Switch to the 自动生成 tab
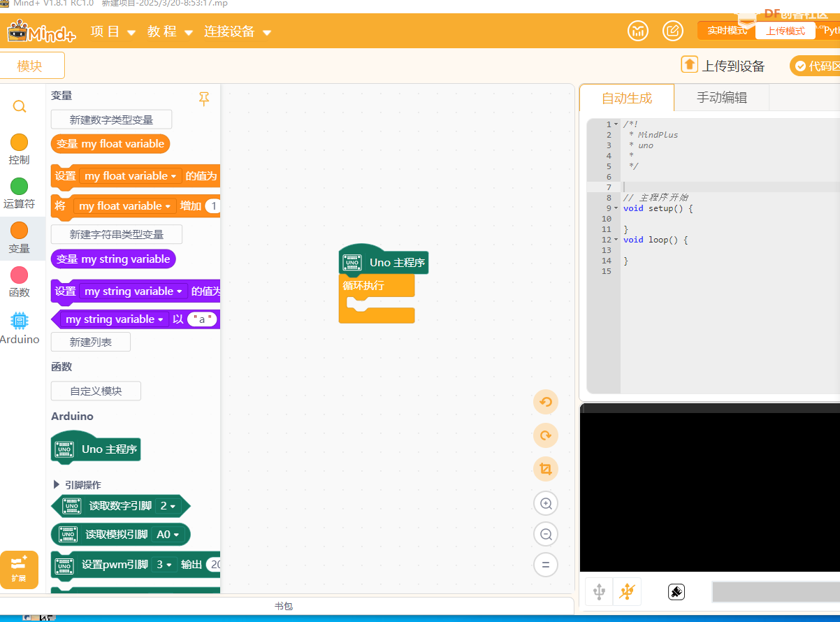 [627, 98]
